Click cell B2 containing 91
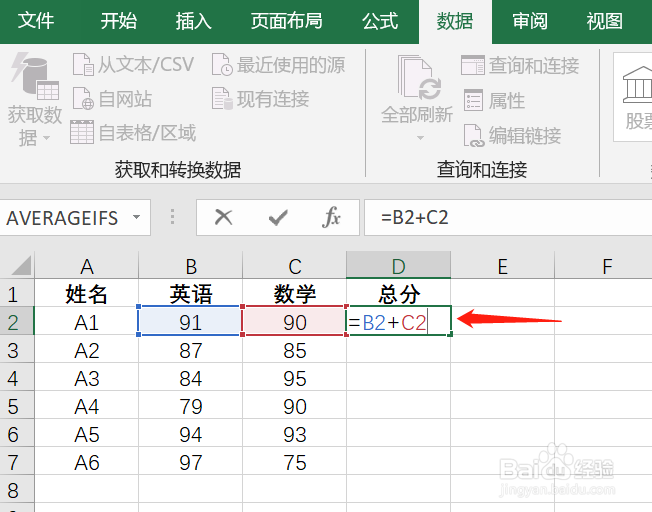Viewport: 652px width, 512px height. pyautogui.click(x=190, y=322)
